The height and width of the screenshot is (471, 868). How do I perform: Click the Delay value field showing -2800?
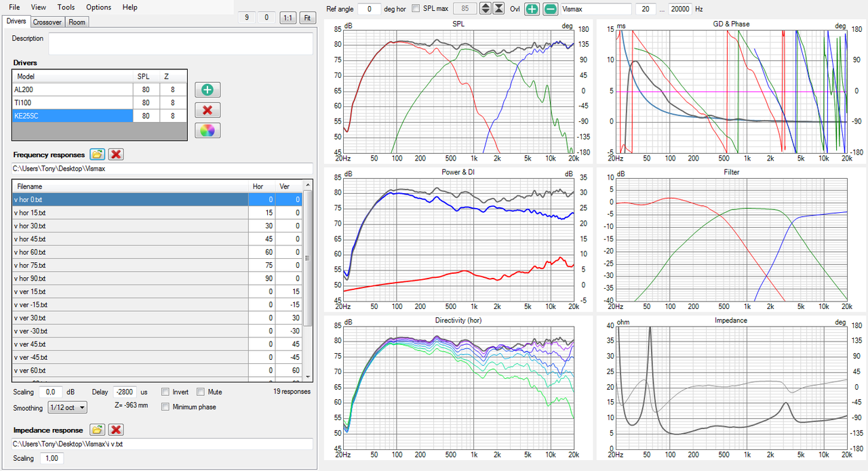pyautogui.click(x=125, y=392)
